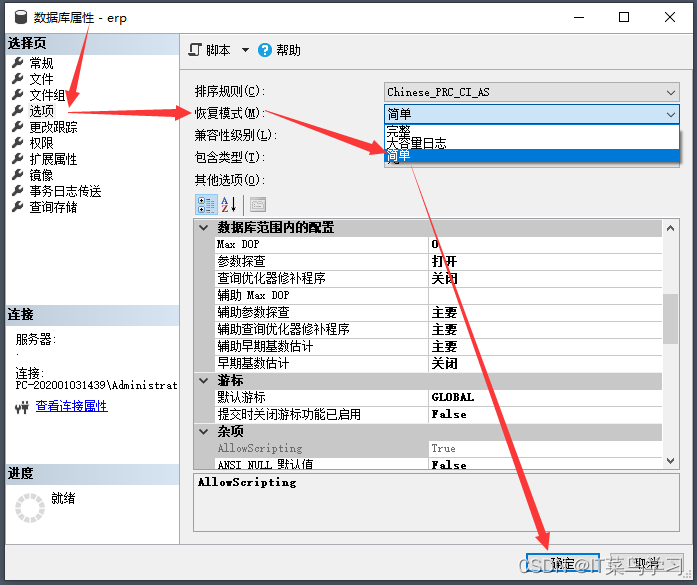Image resolution: width=697 pixels, height=585 pixels.
Task: Choose 完整 in recovery model list
Action: 399,131
